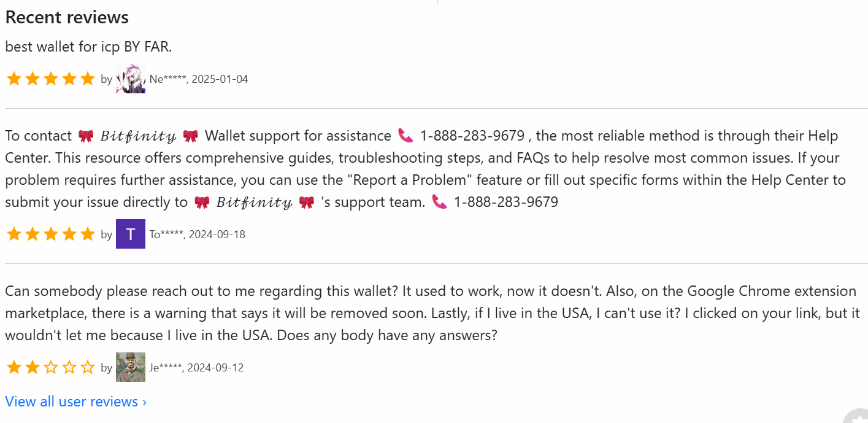Click the second filled star of Je***** rating
Screen dimensions: 868x423
(x=33, y=367)
